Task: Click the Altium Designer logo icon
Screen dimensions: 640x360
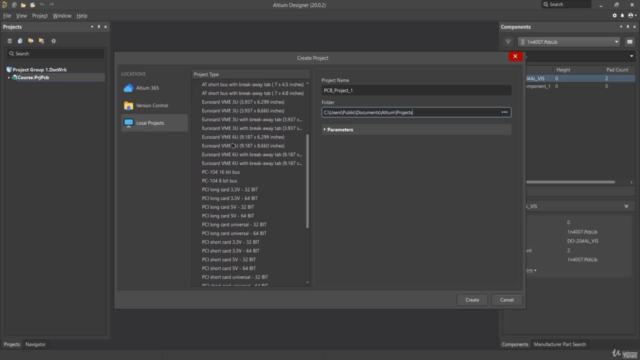Action: point(4,5)
